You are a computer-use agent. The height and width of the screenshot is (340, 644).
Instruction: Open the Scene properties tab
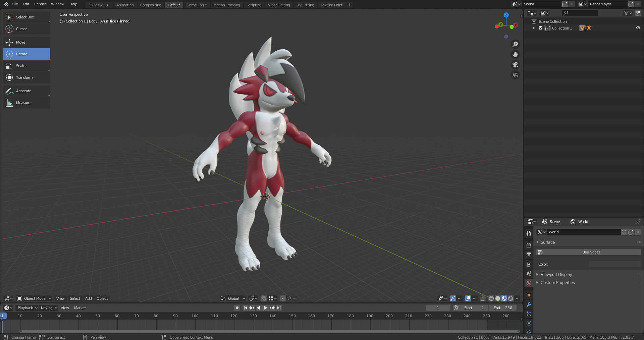pyautogui.click(x=529, y=274)
